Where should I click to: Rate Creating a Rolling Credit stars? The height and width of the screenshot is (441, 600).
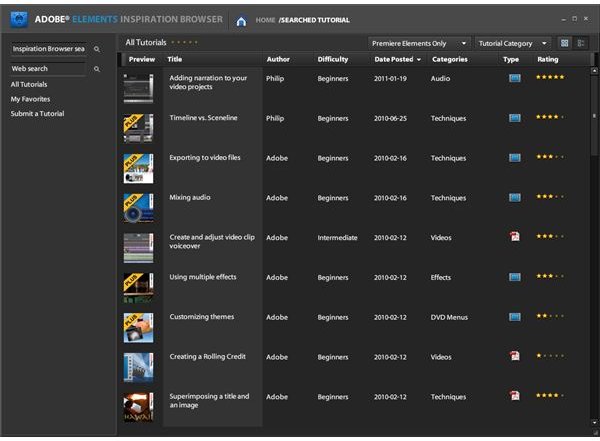(550, 356)
